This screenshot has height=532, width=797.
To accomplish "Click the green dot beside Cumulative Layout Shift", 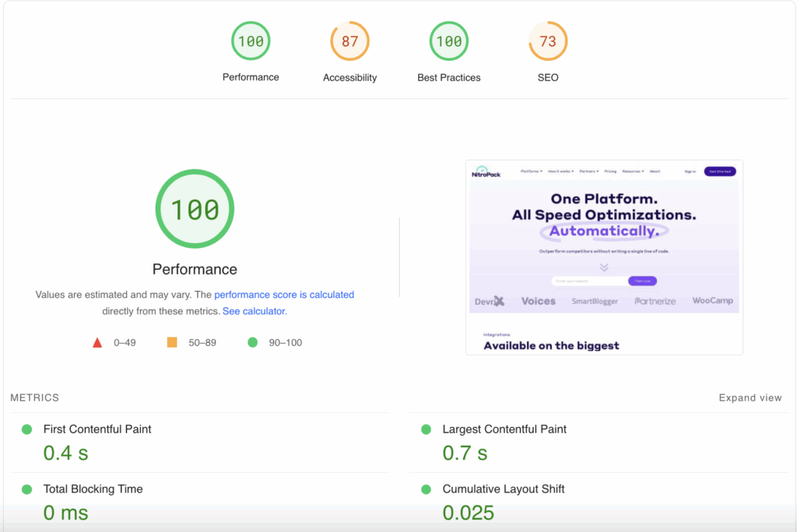I will [x=426, y=490].
